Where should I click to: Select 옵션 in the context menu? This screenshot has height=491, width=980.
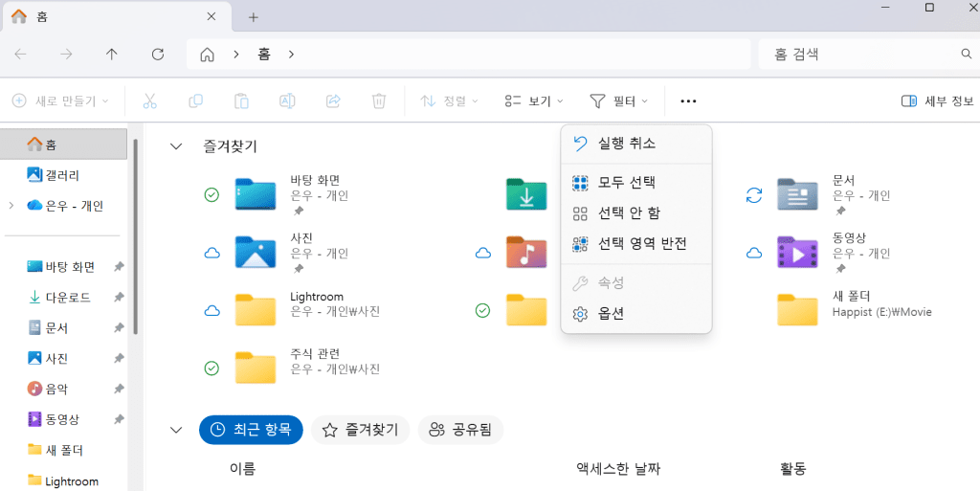(x=611, y=314)
